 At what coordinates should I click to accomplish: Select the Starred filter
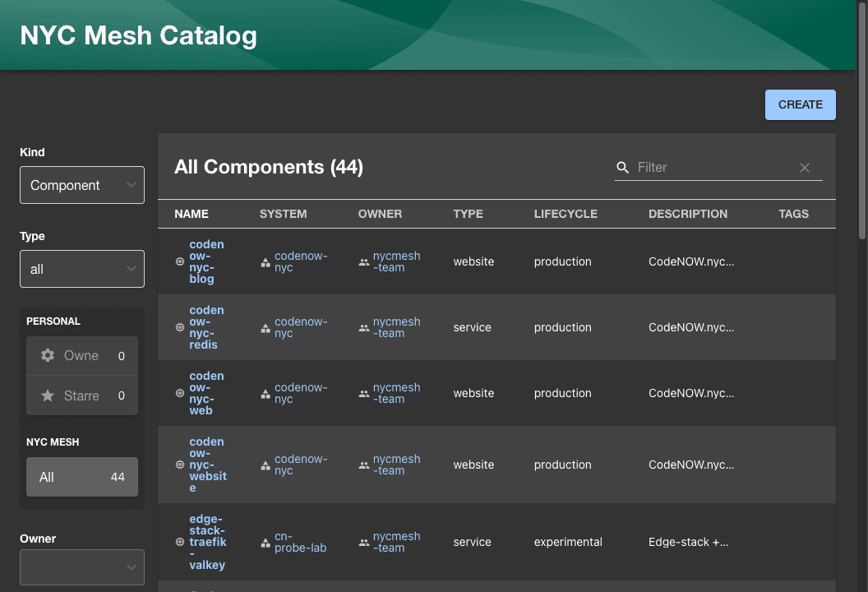82,395
